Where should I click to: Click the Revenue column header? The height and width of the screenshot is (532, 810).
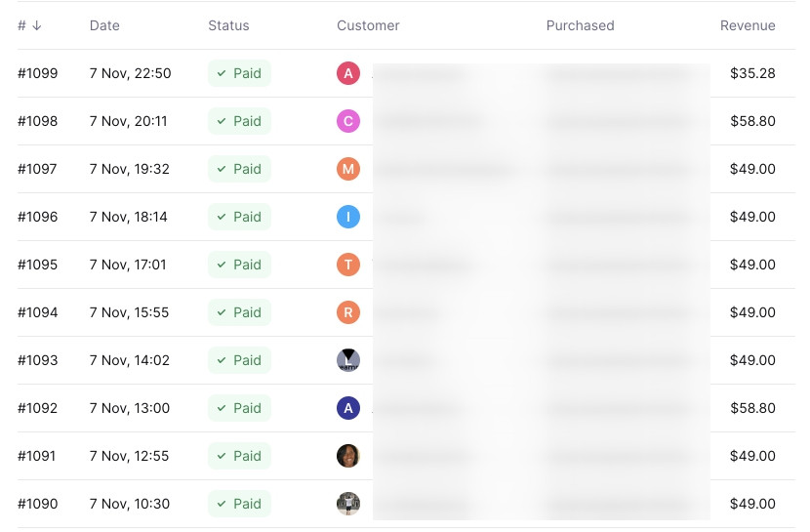click(748, 25)
